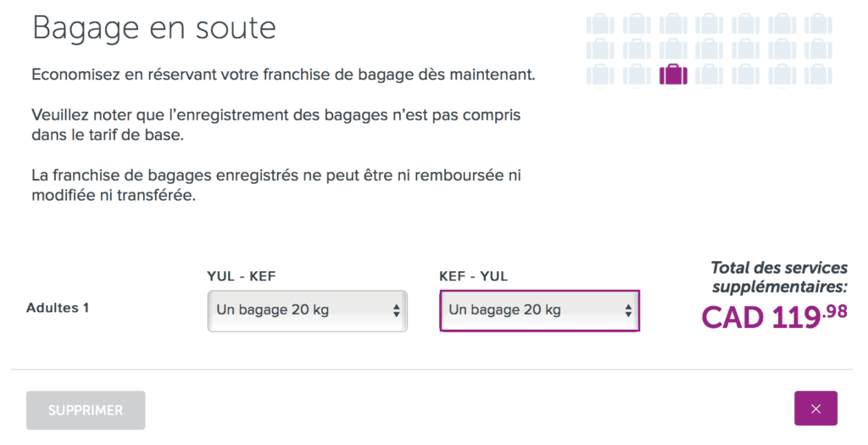868x445 pixels.
Task: Click the "Adultes 1" passenger label
Action: (x=58, y=308)
